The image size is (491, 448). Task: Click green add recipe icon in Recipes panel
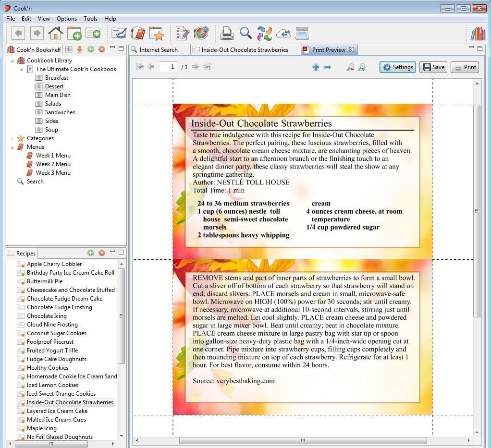tap(91, 253)
